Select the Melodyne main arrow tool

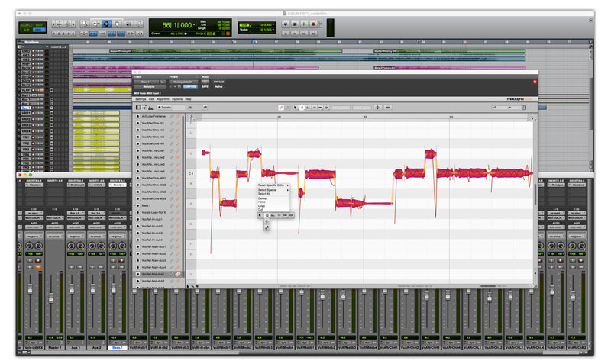pyautogui.click(x=296, y=107)
